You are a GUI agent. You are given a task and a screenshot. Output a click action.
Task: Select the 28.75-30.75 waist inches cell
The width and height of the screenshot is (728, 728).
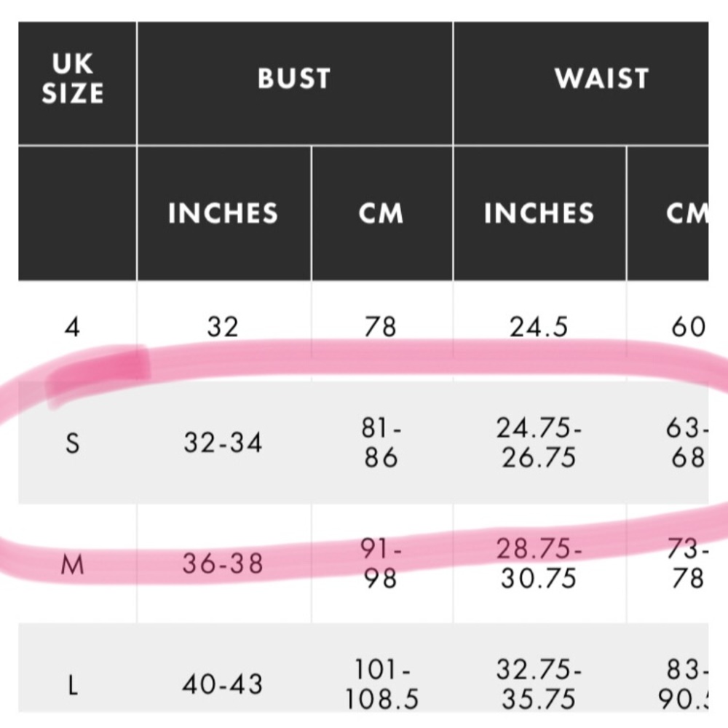tap(539, 563)
